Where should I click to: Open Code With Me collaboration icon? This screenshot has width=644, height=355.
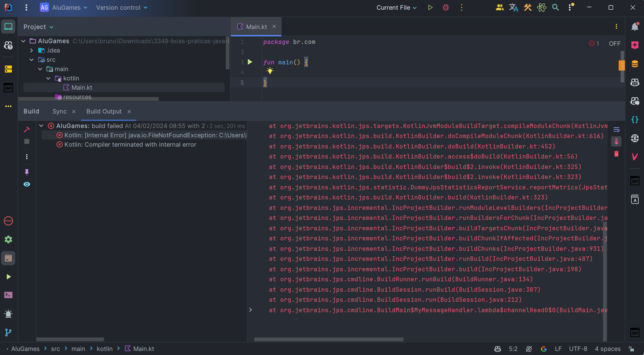pos(499,7)
